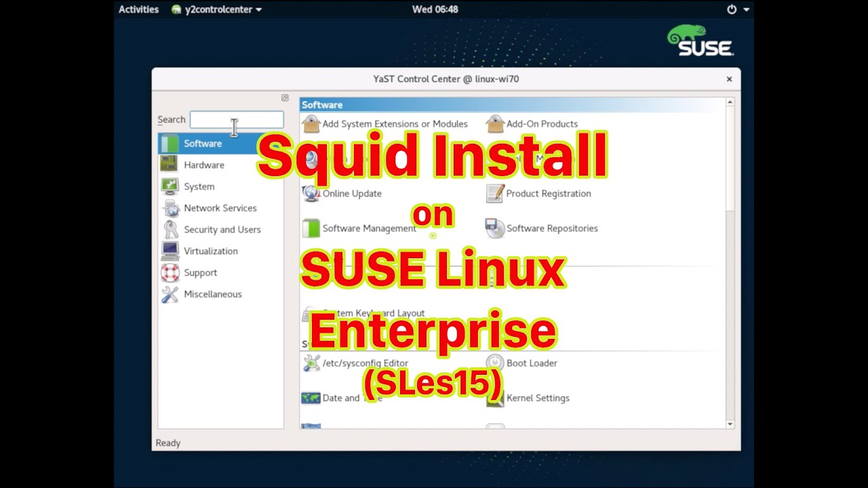Open System Keyboard Layout module
This screenshot has height=488, width=868.
[363, 314]
